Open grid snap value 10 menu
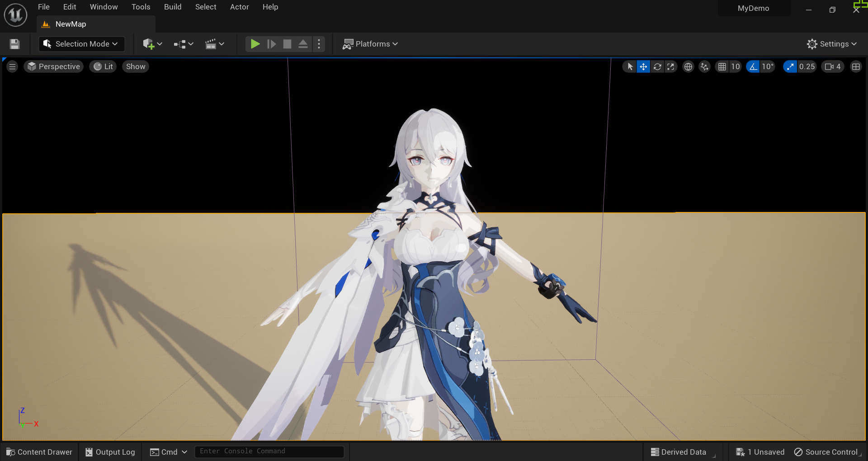The image size is (868, 461). point(736,66)
